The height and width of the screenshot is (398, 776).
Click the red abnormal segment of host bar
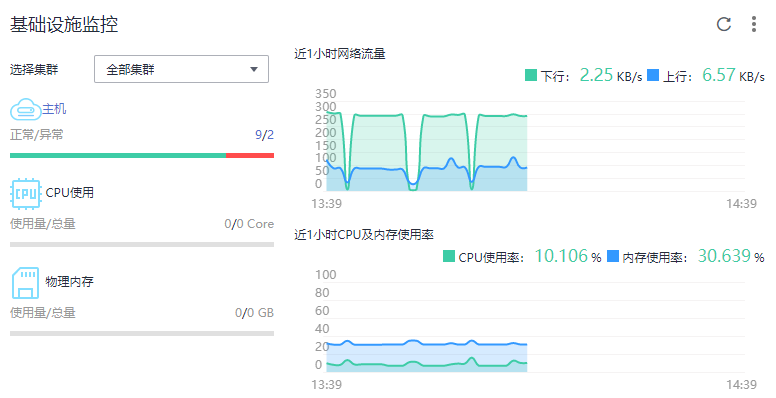pyautogui.click(x=250, y=155)
